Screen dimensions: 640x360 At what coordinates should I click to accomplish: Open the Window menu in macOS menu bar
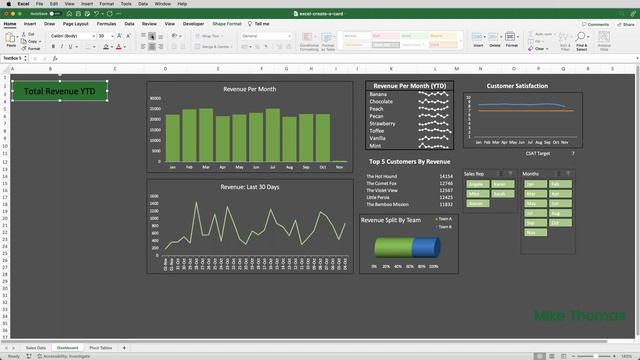tap(162, 4)
